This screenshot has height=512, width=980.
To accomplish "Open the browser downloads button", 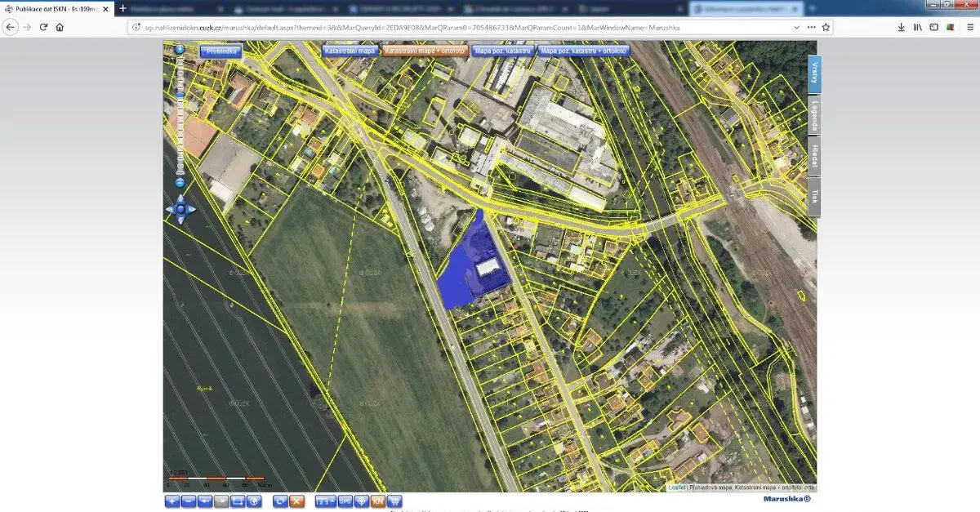I will 901,27.
